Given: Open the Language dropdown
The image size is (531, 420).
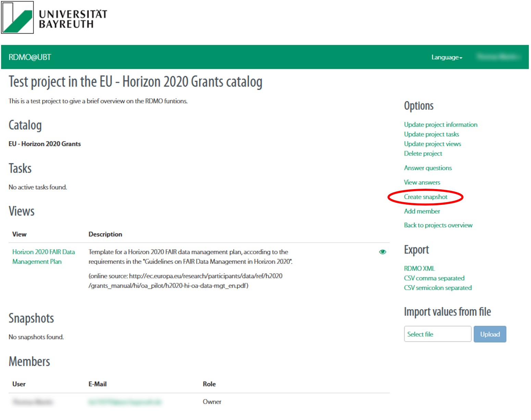Looking at the screenshot, I should click(447, 58).
